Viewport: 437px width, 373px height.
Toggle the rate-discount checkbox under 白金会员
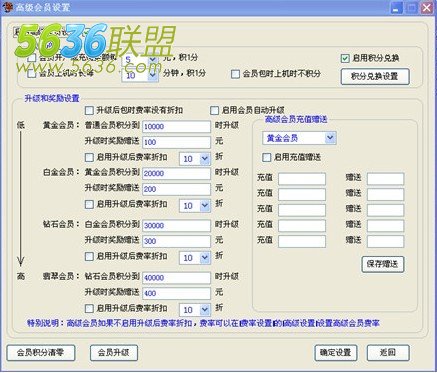coord(89,204)
